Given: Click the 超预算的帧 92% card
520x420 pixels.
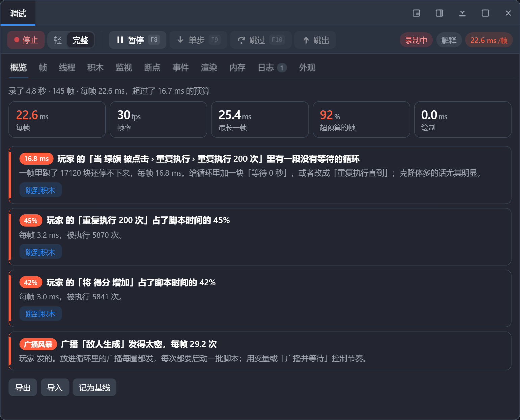Looking at the screenshot, I should coord(361,120).
